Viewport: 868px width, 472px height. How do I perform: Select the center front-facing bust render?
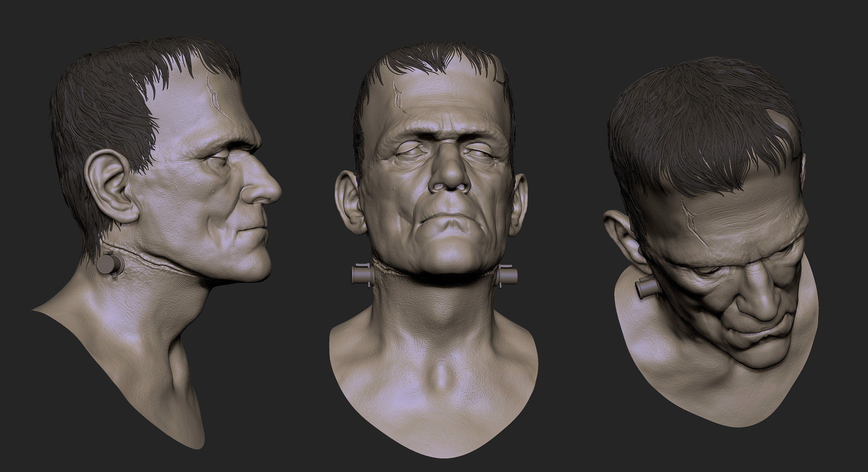tap(434, 250)
